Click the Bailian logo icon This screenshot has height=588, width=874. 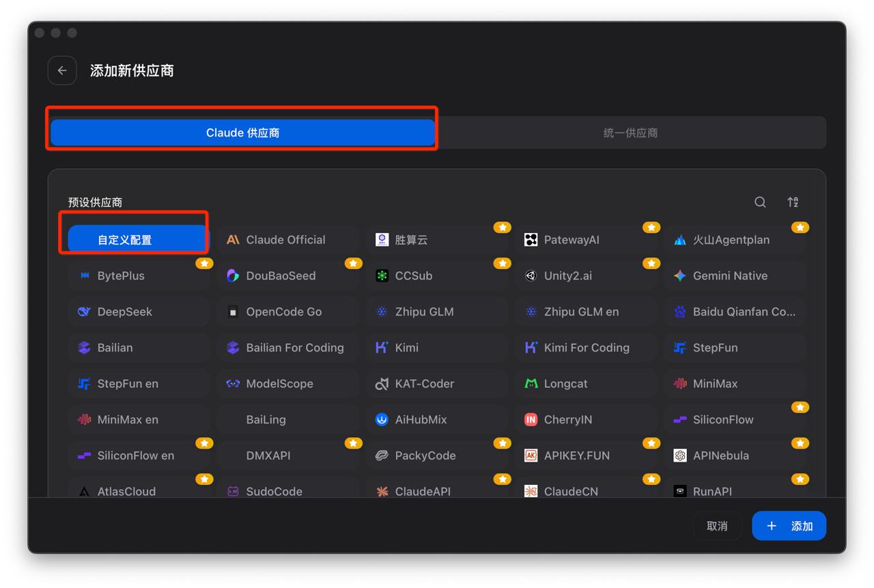(84, 348)
